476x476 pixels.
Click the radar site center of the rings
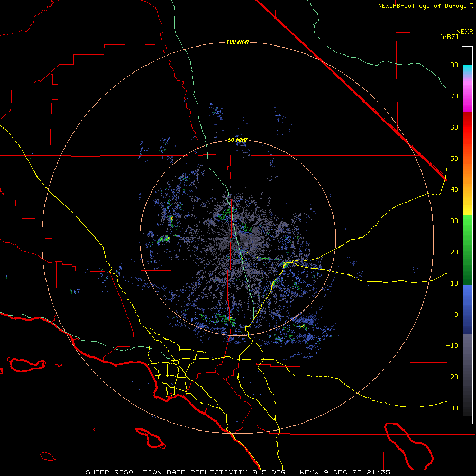pyautogui.click(x=237, y=238)
